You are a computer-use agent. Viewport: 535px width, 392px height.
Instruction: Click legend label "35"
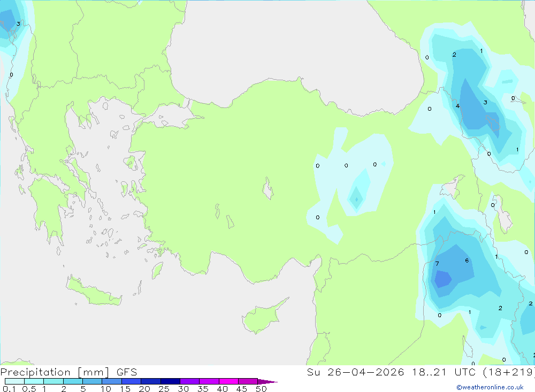(x=203, y=389)
